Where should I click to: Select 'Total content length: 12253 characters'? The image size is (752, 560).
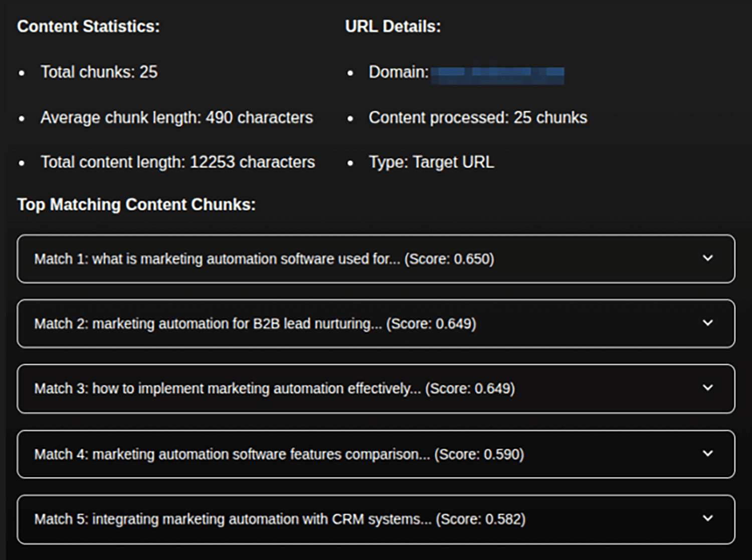(177, 162)
